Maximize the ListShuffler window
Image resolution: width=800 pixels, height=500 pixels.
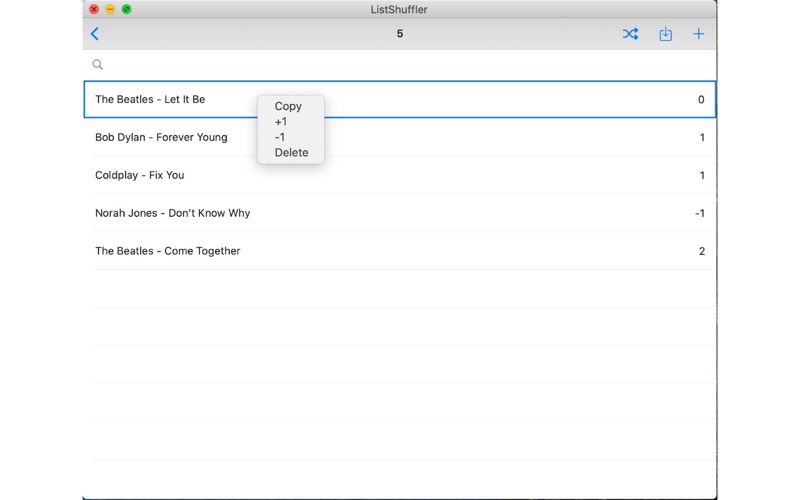tap(127, 9)
